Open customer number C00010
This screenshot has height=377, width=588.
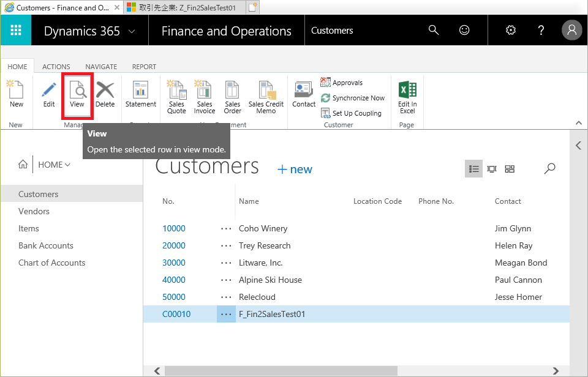coord(176,314)
